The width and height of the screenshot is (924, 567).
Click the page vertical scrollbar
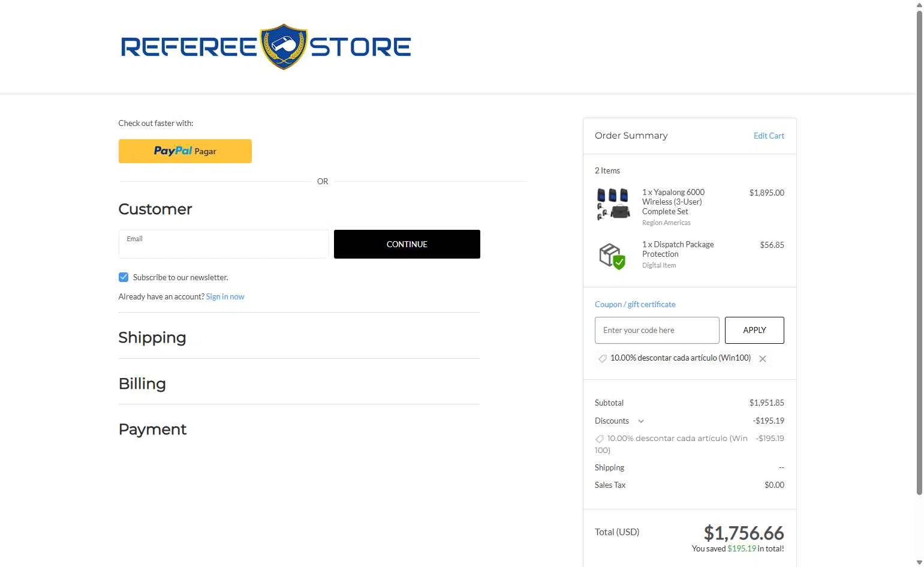919,252
